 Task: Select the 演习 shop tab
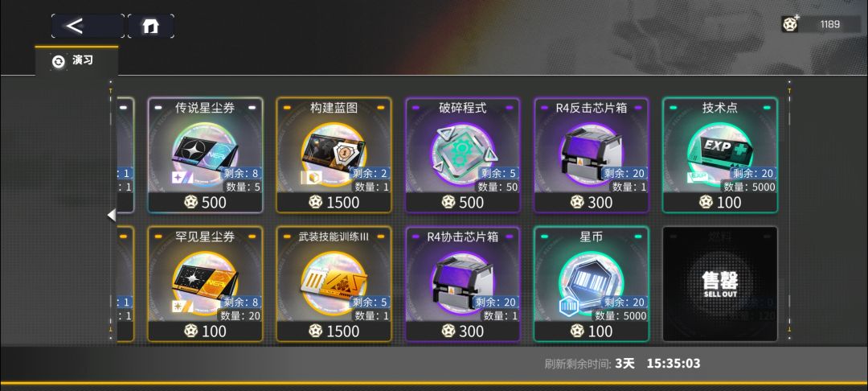click(x=76, y=61)
